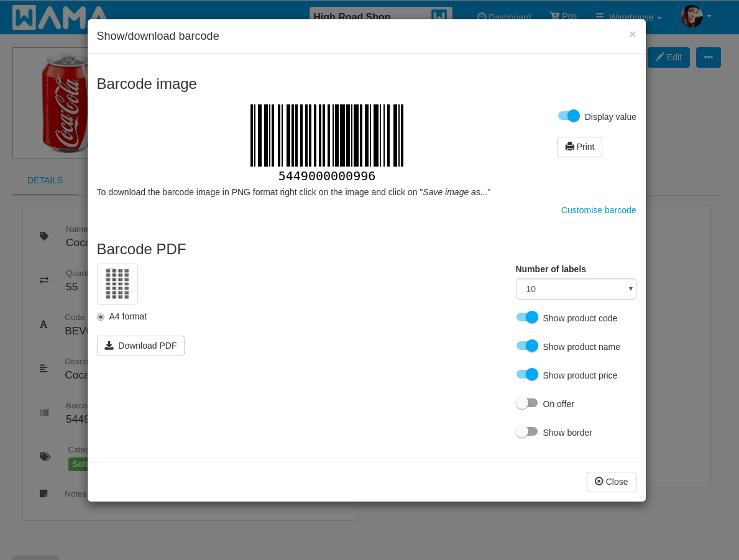
Task: Click the quantity arrows icon
Action: tap(44, 280)
